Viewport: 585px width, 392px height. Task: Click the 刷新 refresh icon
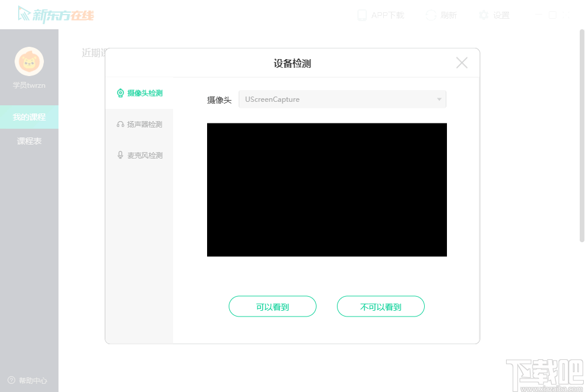click(x=431, y=15)
